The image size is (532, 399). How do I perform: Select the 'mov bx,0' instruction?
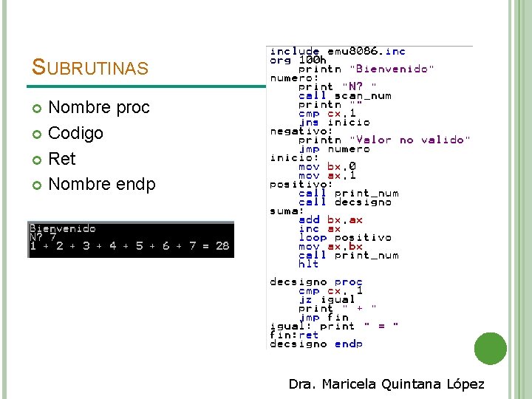click(x=327, y=166)
